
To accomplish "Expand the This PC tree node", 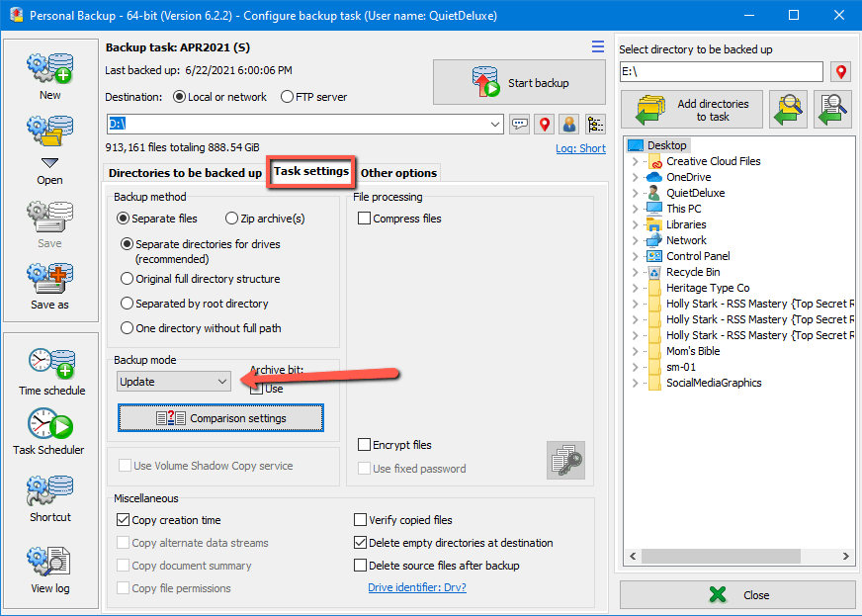I will (635, 209).
